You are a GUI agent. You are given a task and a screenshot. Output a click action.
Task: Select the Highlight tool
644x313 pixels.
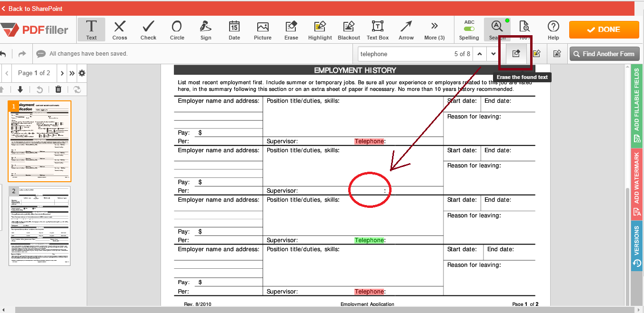coord(320,30)
